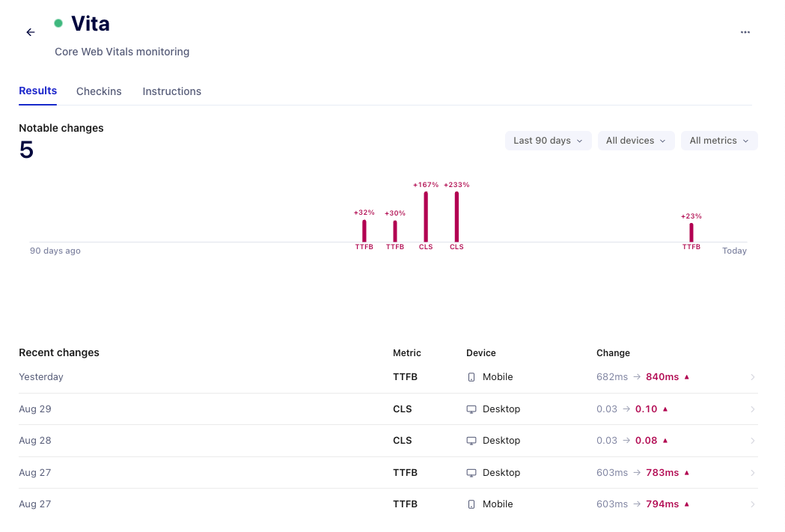The width and height of the screenshot is (785, 532).
Task: Click the desktop monitor icon in Aug 29 row
Action: coord(471,409)
